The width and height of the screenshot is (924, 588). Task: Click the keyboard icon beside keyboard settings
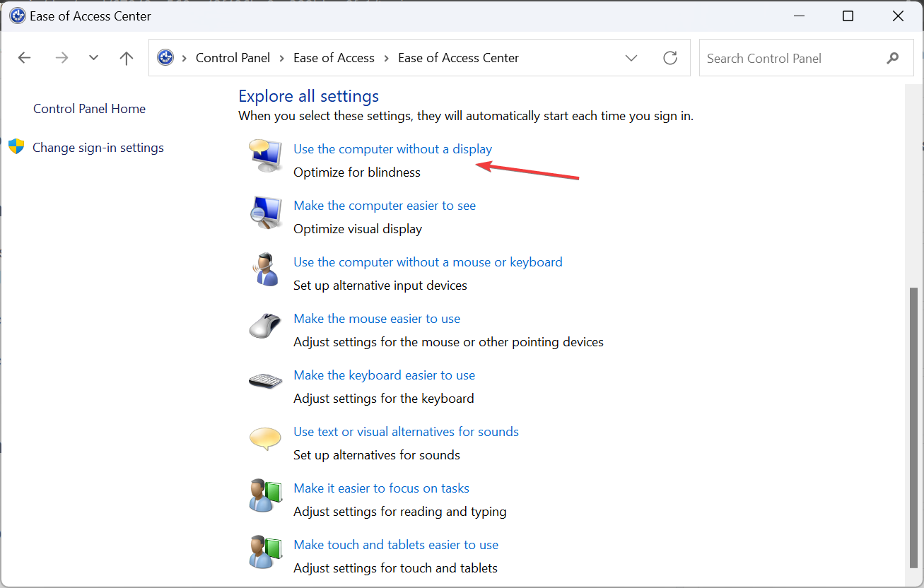[x=265, y=382]
